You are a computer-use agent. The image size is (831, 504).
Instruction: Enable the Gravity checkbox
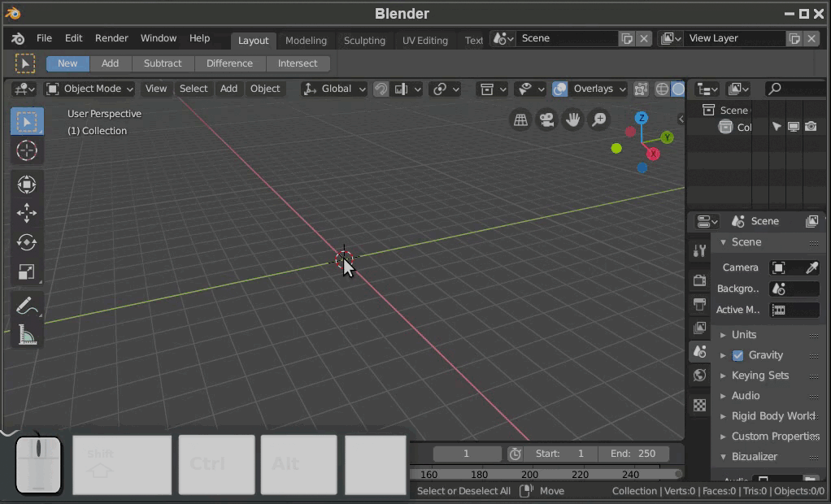(x=737, y=355)
